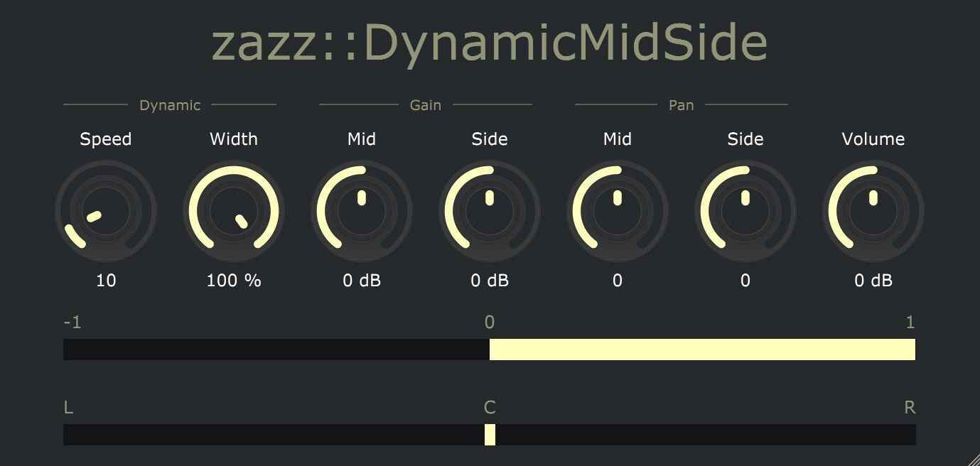Image resolution: width=980 pixels, height=466 pixels.
Task: Click the Volume knob
Action: point(873,210)
